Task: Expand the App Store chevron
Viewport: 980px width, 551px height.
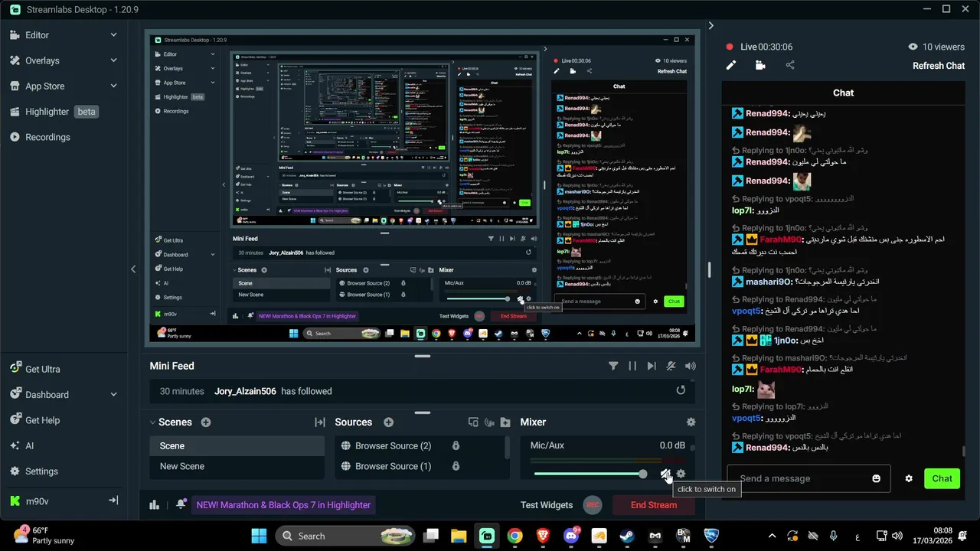Action: point(114,86)
